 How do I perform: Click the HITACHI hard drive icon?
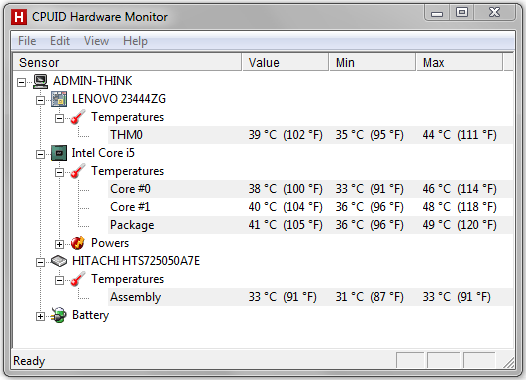coord(59,261)
